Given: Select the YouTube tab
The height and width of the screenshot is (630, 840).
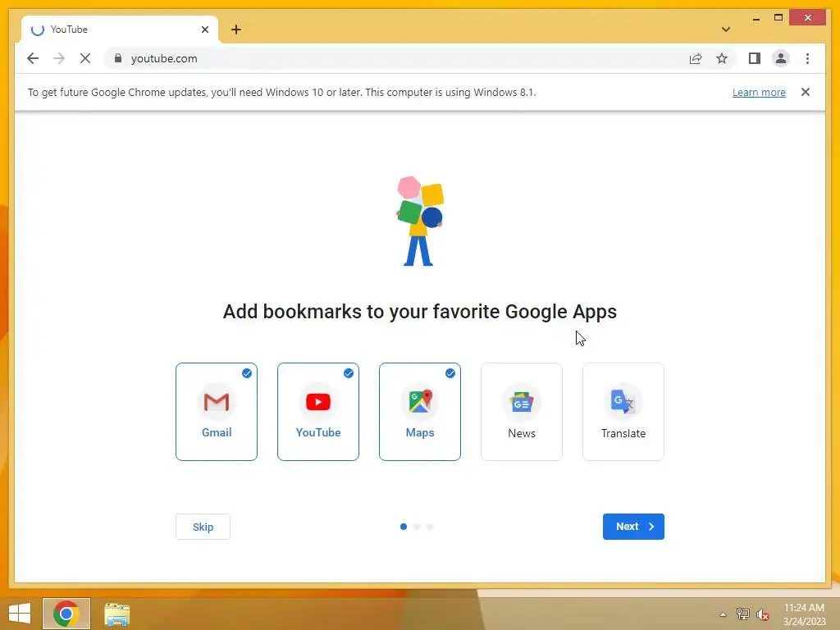Looking at the screenshot, I should tap(120, 30).
